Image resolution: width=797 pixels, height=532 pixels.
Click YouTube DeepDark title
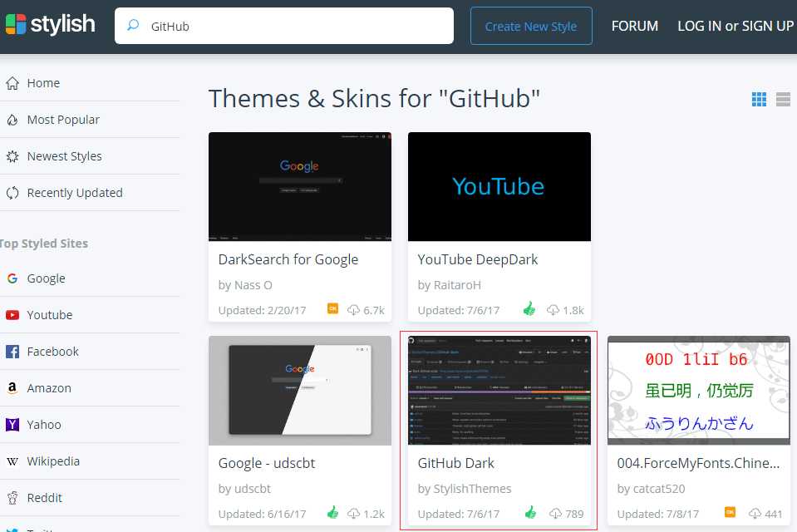click(x=478, y=259)
